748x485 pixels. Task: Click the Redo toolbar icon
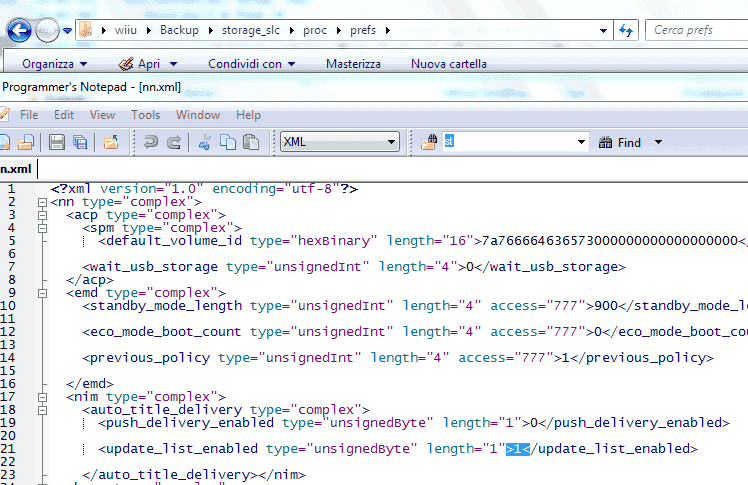tap(174, 142)
